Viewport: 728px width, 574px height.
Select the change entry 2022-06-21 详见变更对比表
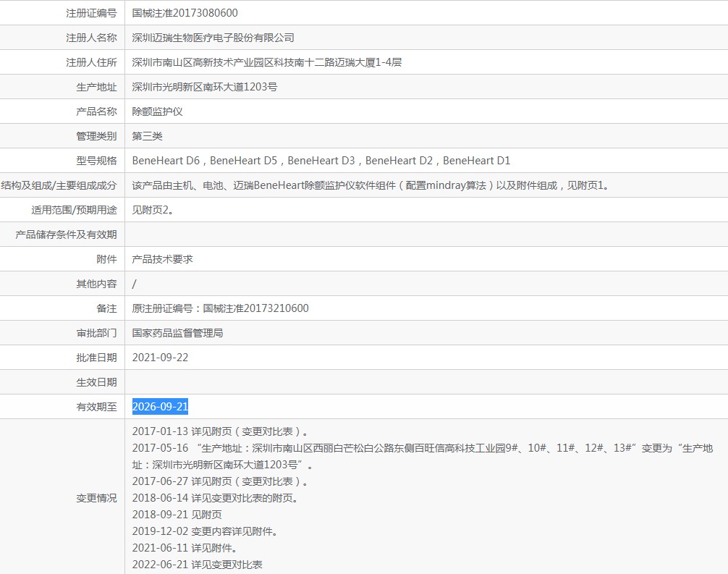coord(198,565)
